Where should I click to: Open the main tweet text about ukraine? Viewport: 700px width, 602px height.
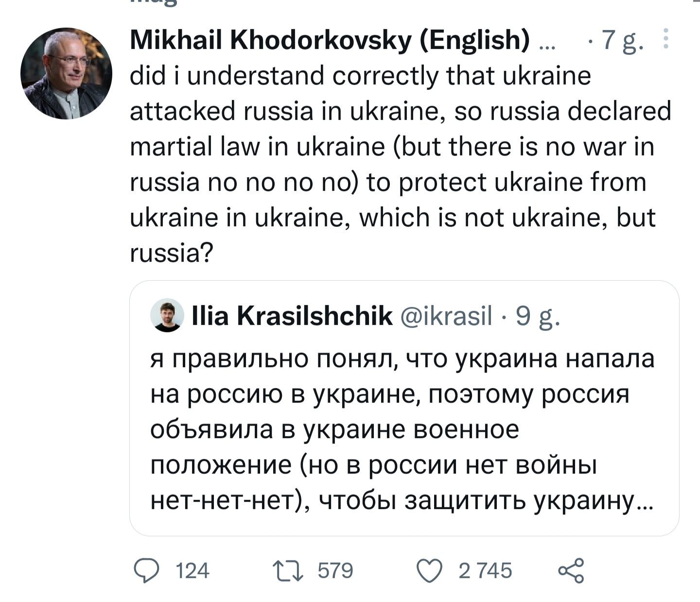pyautogui.click(x=401, y=164)
